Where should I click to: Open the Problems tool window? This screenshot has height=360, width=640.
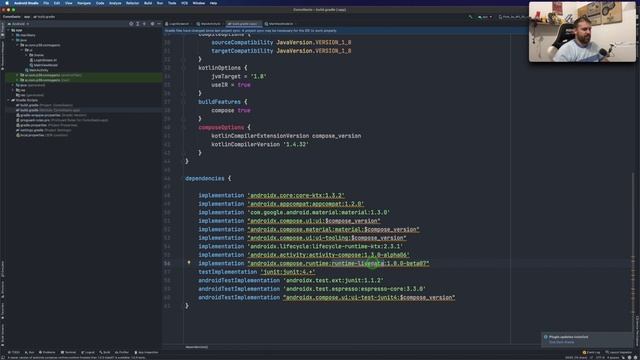coord(47,352)
